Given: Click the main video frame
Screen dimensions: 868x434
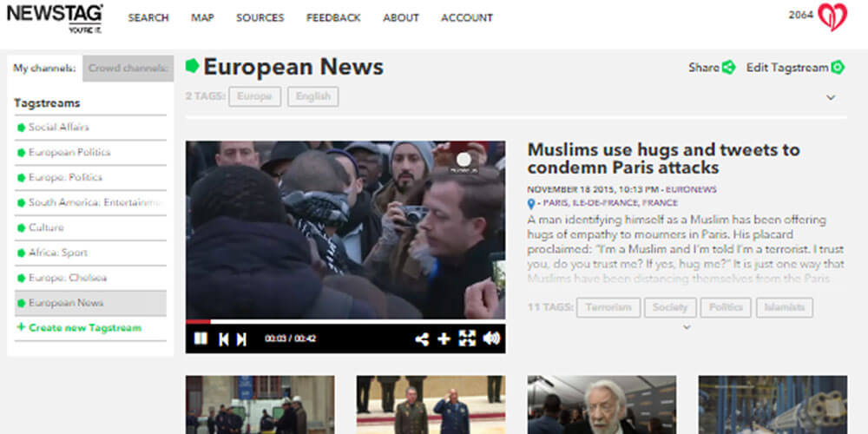Looking at the screenshot, I should 345,230.
